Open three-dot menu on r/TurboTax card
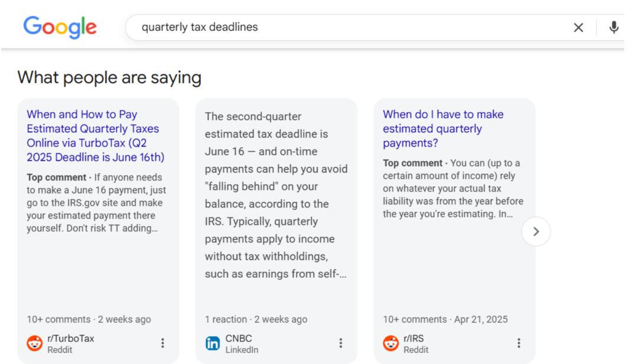This screenshot has height=364, width=638. [162, 343]
